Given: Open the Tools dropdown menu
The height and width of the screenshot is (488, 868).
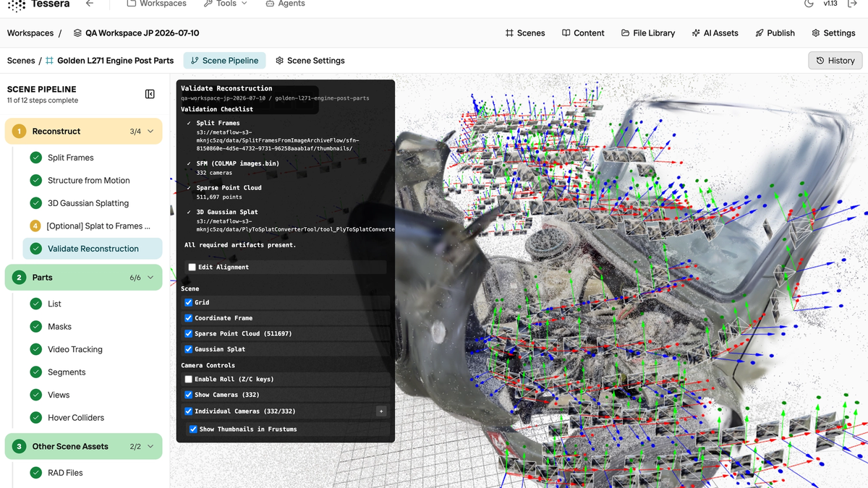Looking at the screenshot, I should point(226,4).
